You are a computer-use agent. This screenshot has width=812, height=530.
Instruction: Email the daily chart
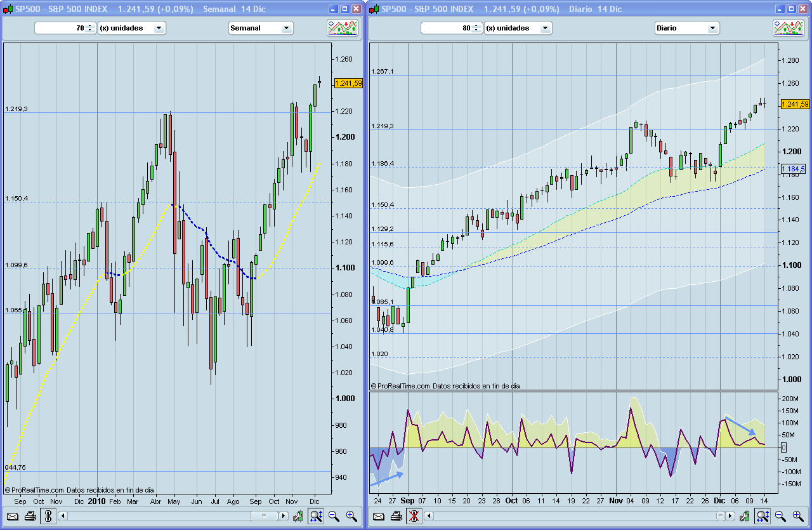coord(378,516)
